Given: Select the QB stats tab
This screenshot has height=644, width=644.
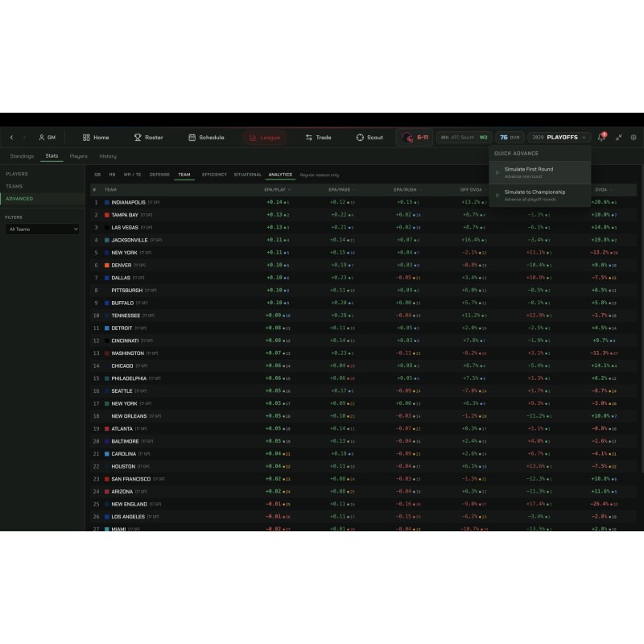Looking at the screenshot, I should (x=97, y=175).
